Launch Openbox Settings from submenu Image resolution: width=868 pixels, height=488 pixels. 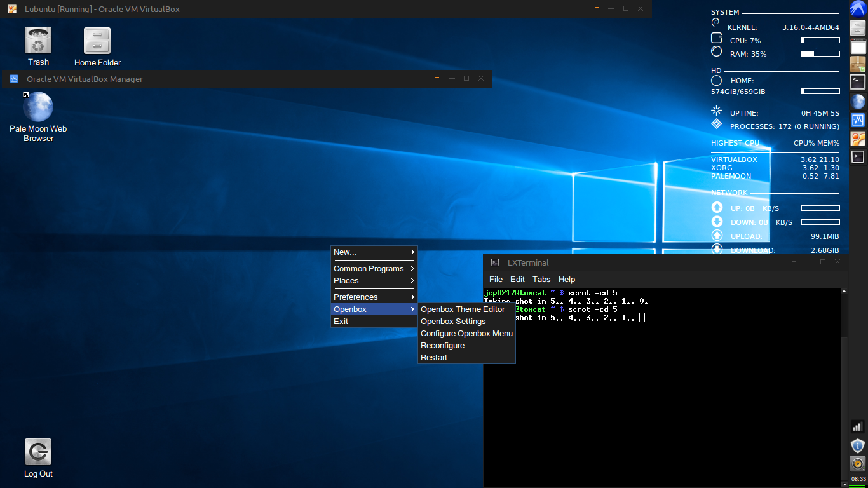(x=466, y=322)
